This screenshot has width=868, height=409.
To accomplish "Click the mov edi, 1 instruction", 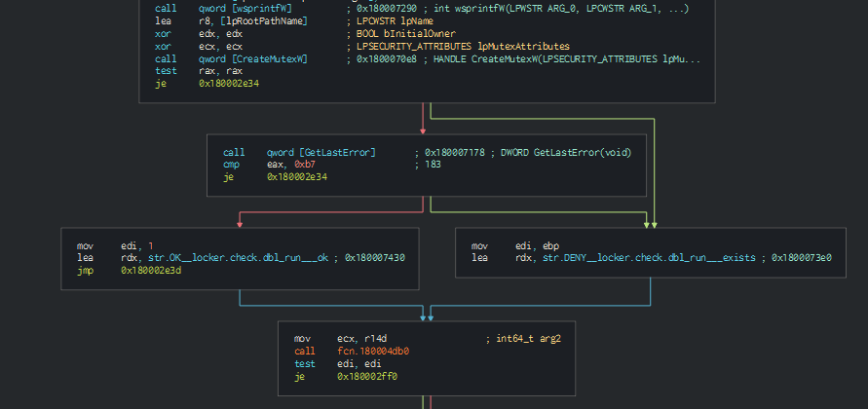I will click(115, 245).
